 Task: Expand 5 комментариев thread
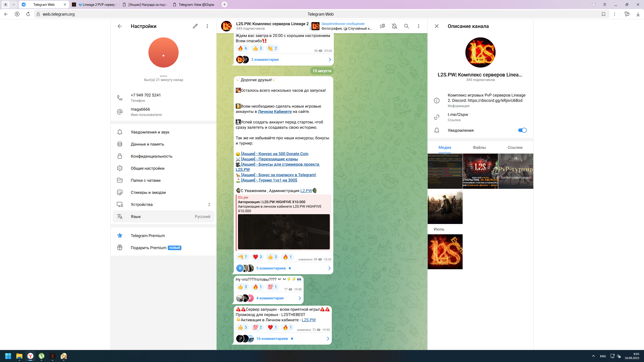point(283,268)
